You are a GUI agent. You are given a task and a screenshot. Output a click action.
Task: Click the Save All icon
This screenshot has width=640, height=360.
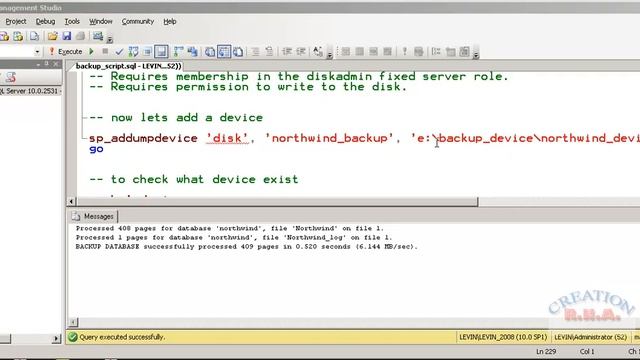click(80, 36)
